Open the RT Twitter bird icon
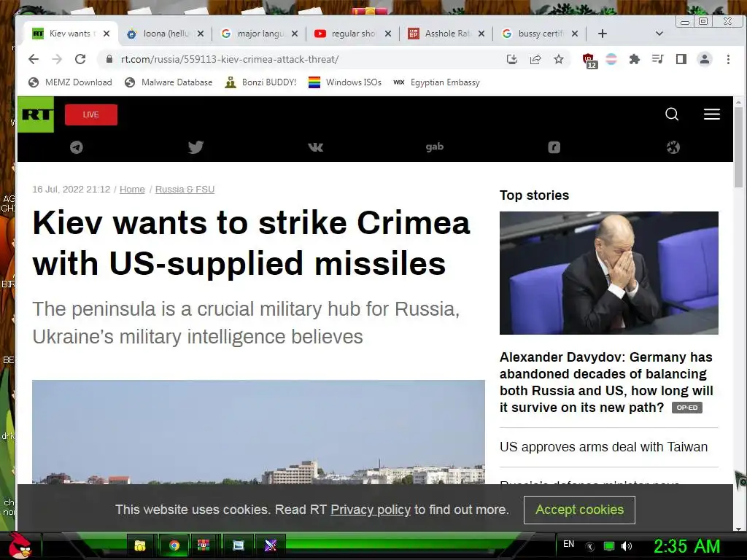Screen dimensions: 747x560 [196, 147]
